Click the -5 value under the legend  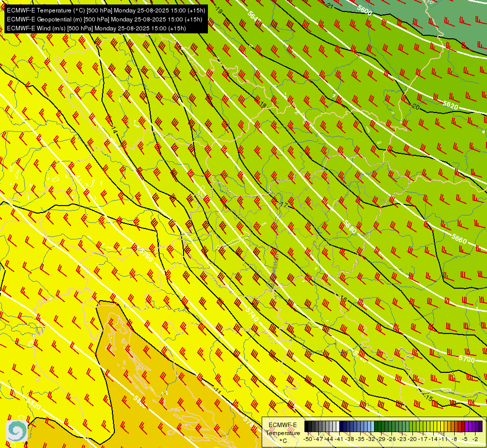[464, 439]
